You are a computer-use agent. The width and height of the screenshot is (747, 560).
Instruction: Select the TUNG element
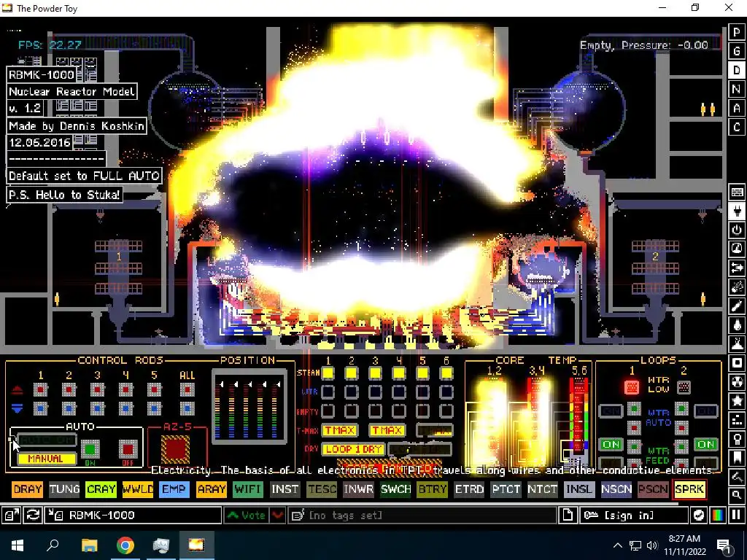[64, 489]
